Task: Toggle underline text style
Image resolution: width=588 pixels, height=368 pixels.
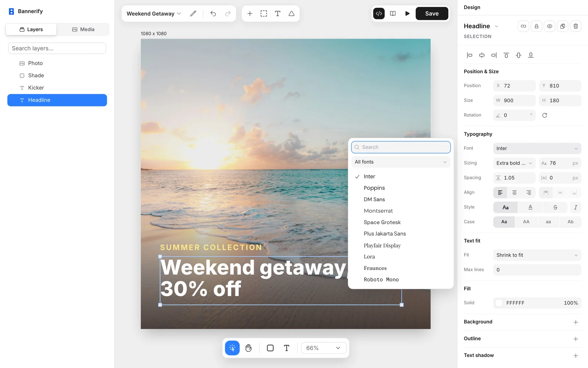Action: (x=530, y=207)
